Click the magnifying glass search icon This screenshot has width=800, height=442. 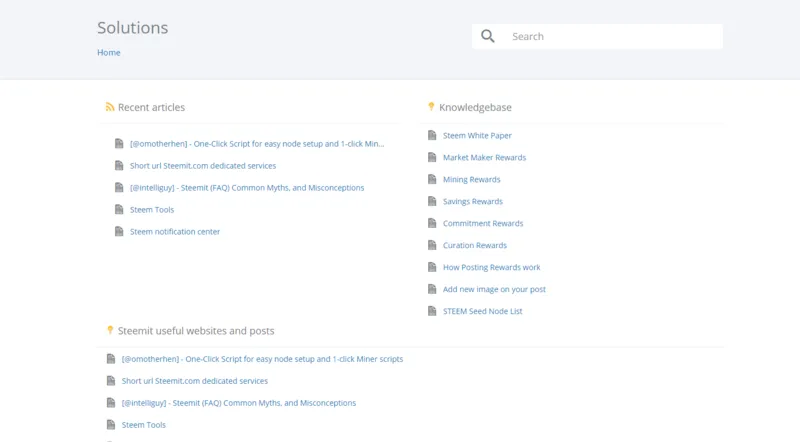[488, 36]
